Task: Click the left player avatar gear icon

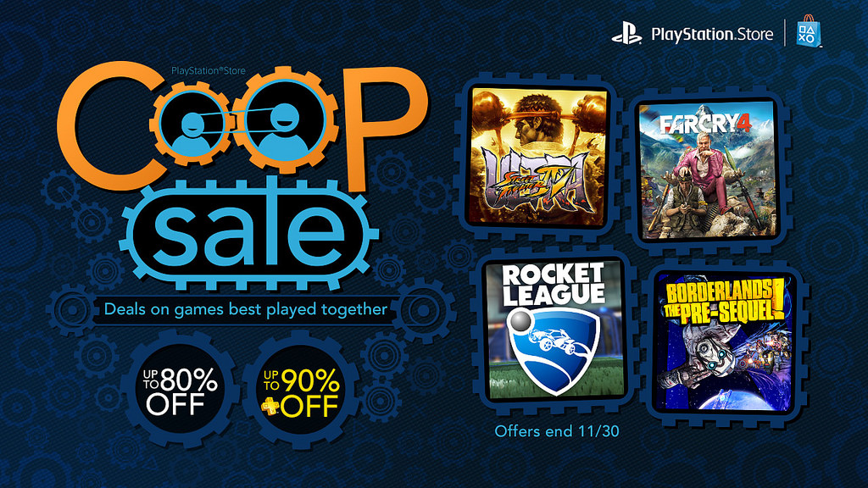Action: (x=191, y=125)
